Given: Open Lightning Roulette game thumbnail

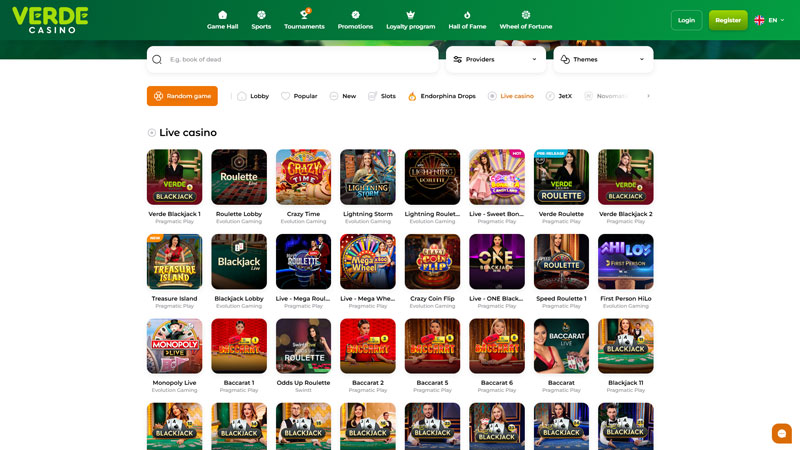Looking at the screenshot, I should click(432, 177).
